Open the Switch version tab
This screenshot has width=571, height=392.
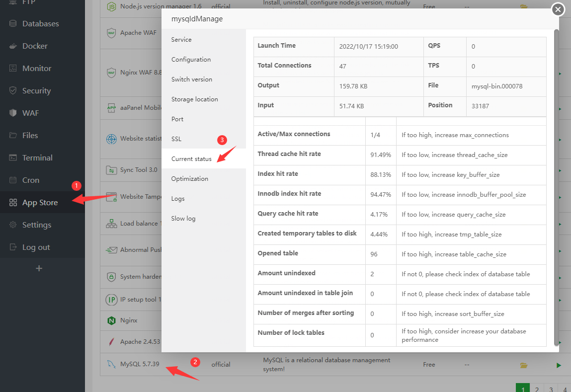click(191, 79)
